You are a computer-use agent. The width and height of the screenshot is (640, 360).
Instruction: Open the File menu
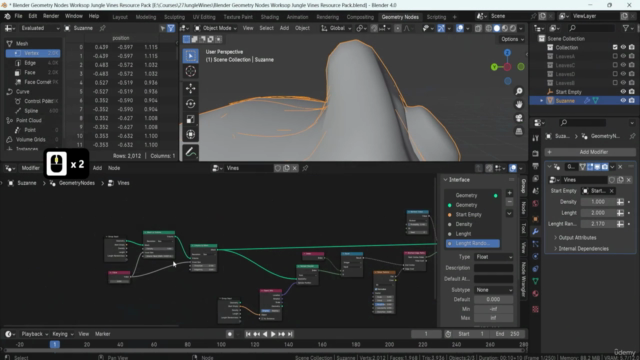(18, 16)
